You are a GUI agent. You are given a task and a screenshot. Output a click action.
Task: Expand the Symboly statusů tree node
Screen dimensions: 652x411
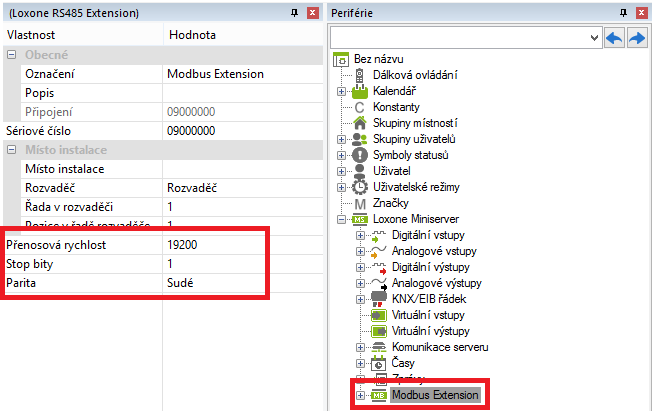point(341,155)
